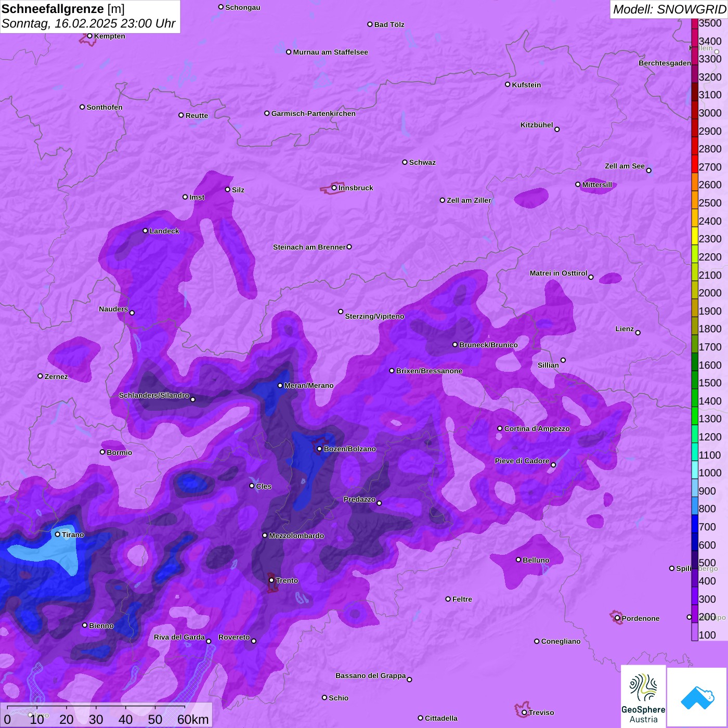Screen dimensions: 728x728
Task: Click the Cles label
Action: [x=264, y=486]
